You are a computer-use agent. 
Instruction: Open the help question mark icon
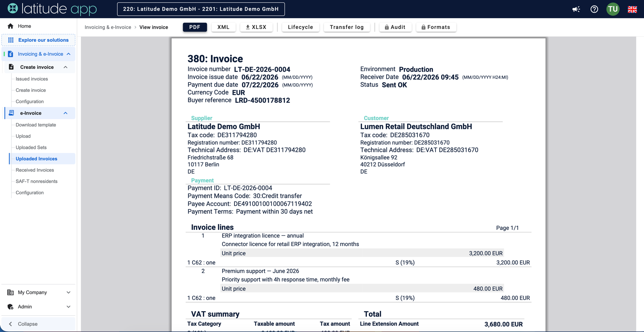tap(594, 9)
